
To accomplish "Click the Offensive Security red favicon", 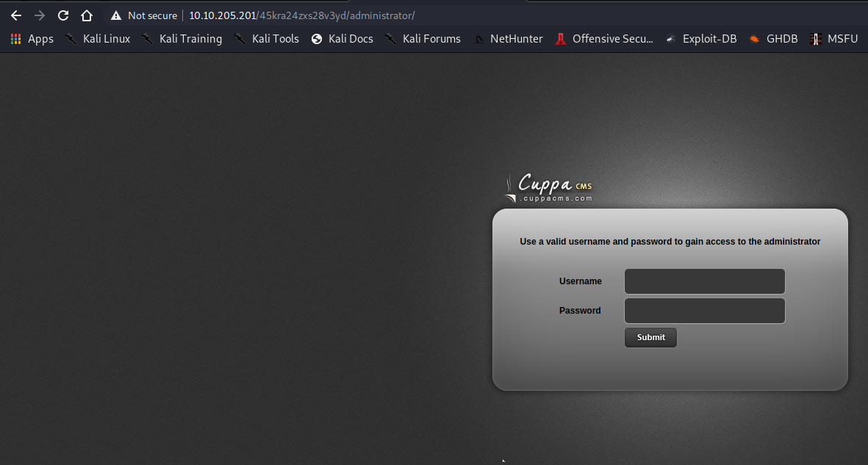I will coord(561,39).
